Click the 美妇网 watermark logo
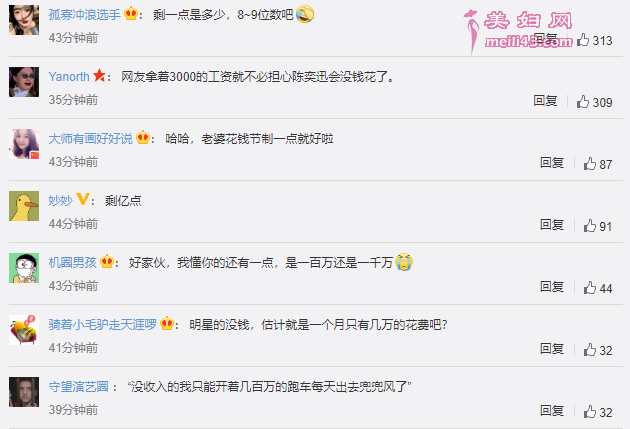The image size is (630, 429). click(x=518, y=31)
